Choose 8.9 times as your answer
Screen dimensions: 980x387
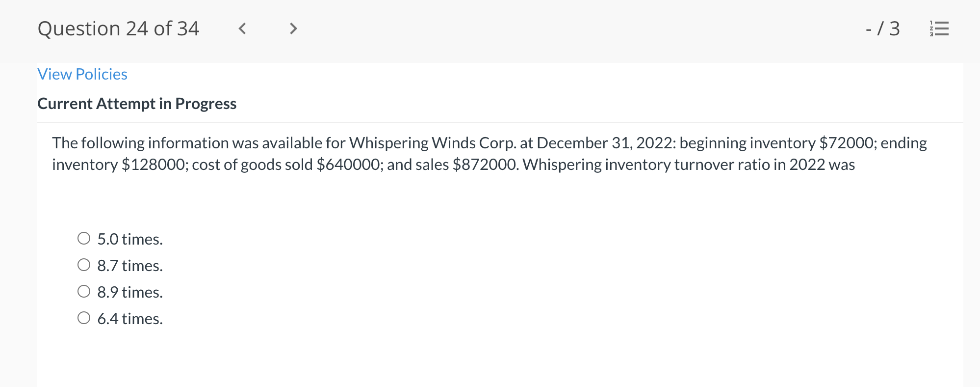84,291
